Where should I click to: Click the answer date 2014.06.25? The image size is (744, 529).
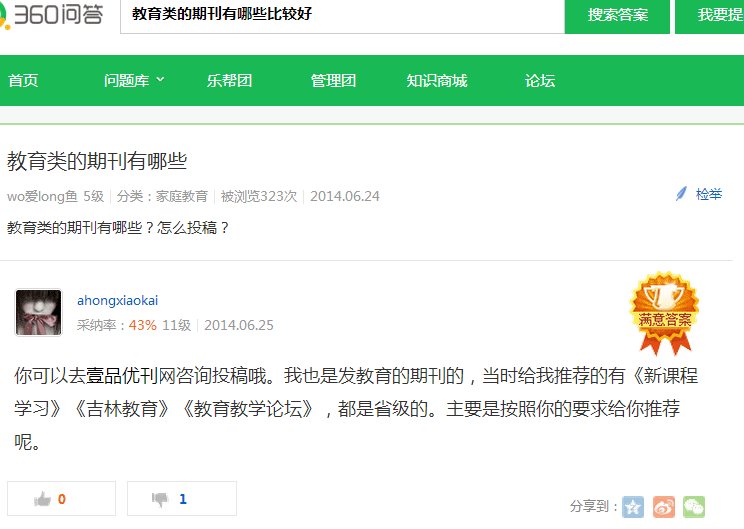tap(239, 325)
